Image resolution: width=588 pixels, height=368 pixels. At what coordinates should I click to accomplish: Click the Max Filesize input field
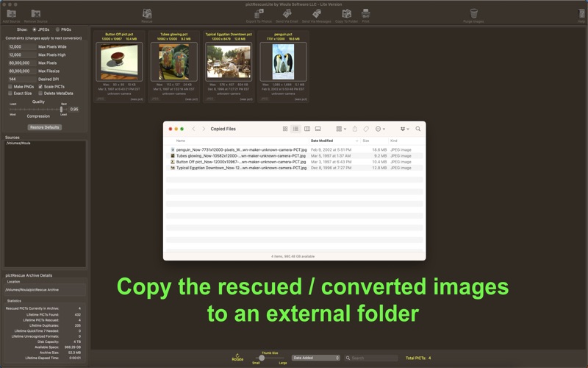(x=22, y=71)
